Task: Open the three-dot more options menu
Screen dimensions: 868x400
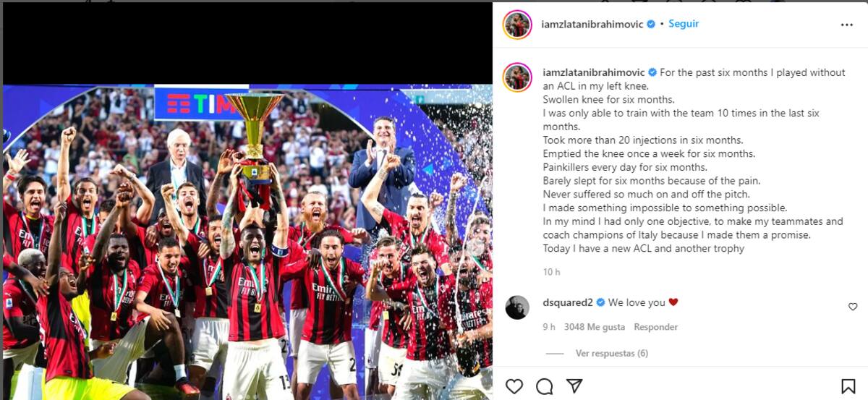Action: click(847, 25)
